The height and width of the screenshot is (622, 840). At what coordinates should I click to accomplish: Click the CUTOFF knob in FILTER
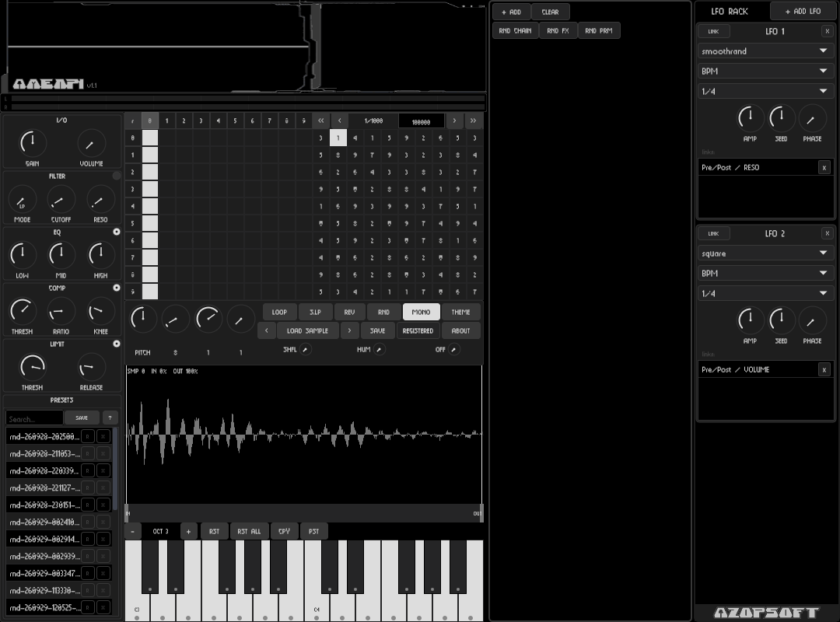coord(61,201)
